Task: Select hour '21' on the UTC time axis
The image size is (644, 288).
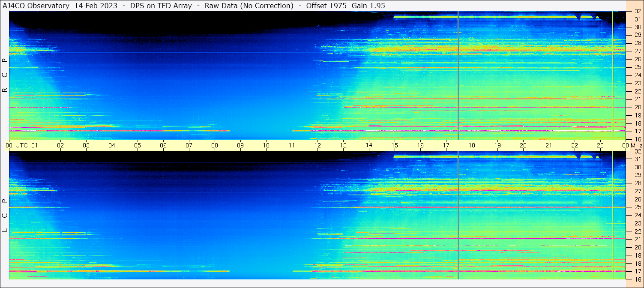Action: click(x=549, y=145)
